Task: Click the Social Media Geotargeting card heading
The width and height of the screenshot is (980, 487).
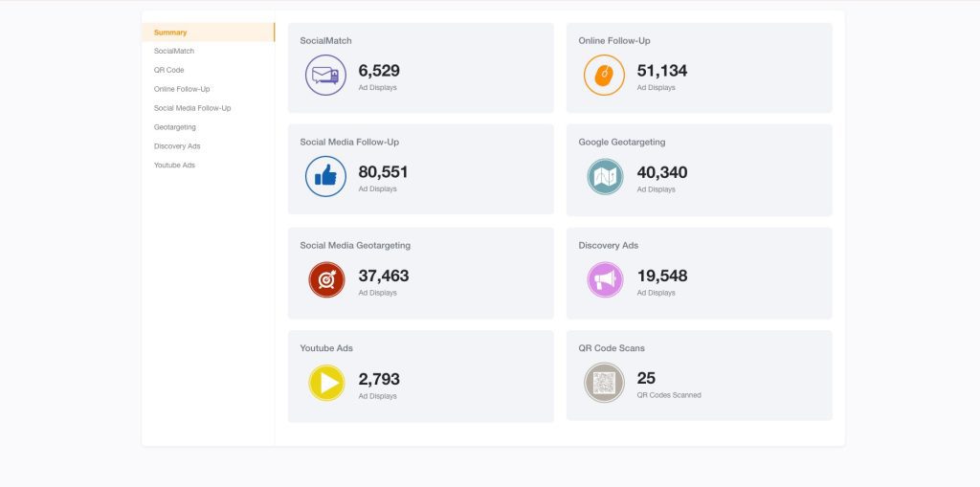Action: [355, 246]
